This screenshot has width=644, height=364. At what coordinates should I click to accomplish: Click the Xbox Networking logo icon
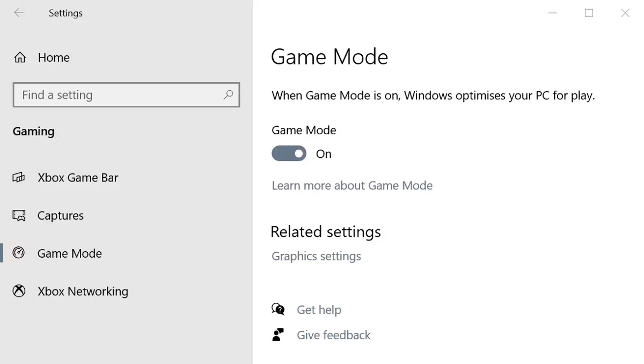(19, 292)
